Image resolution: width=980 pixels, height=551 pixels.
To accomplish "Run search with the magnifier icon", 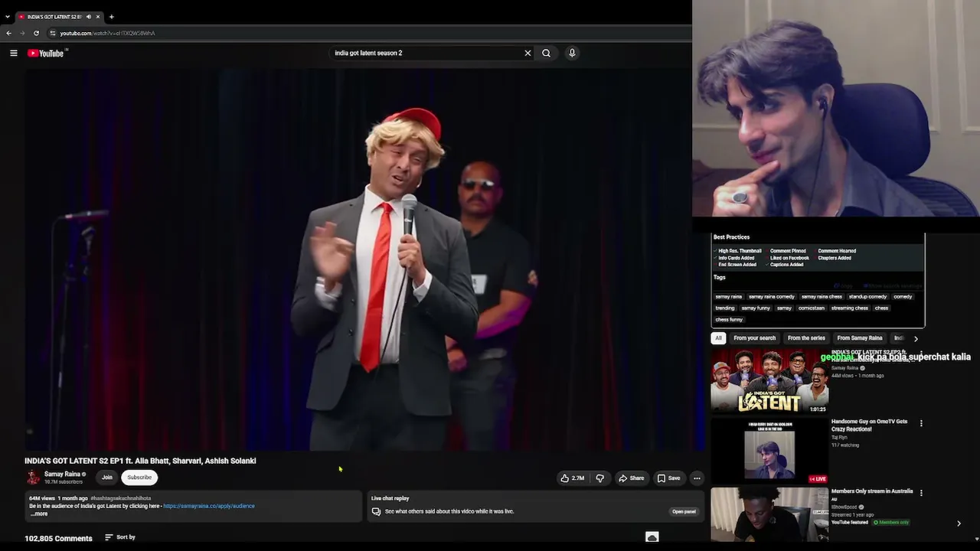I will pos(546,53).
